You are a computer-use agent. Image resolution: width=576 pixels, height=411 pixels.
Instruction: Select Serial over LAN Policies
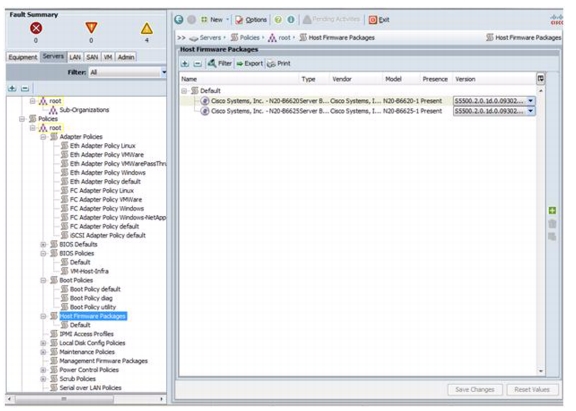point(90,387)
